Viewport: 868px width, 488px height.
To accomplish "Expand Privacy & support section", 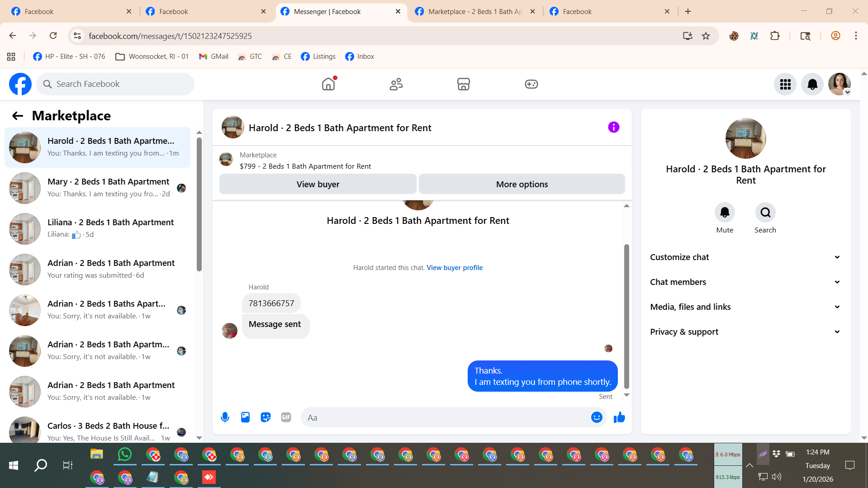I will click(745, 332).
